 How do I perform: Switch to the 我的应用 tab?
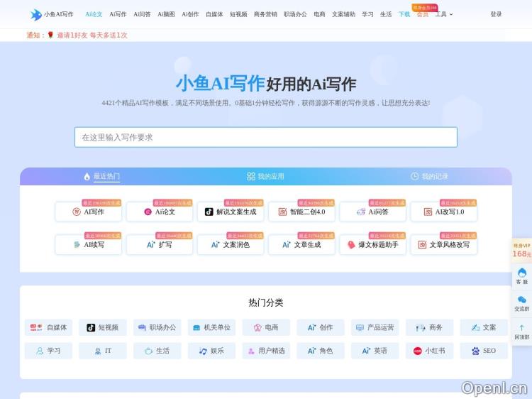click(x=266, y=176)
